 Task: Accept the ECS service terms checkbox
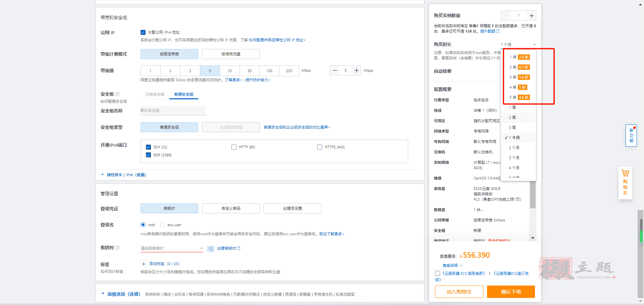pyautogui.click(x=437, y=273)
